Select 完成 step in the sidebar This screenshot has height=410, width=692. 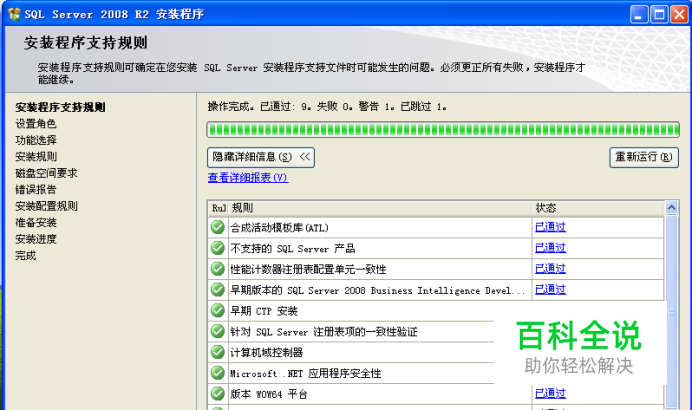(x=26, y=256)
